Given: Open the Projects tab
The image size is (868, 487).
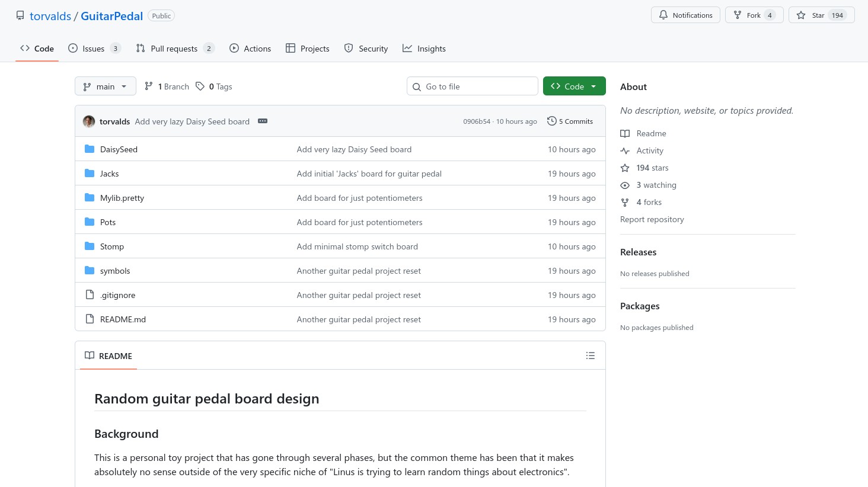Looking at the screenshot, I should tap(308, 49).
